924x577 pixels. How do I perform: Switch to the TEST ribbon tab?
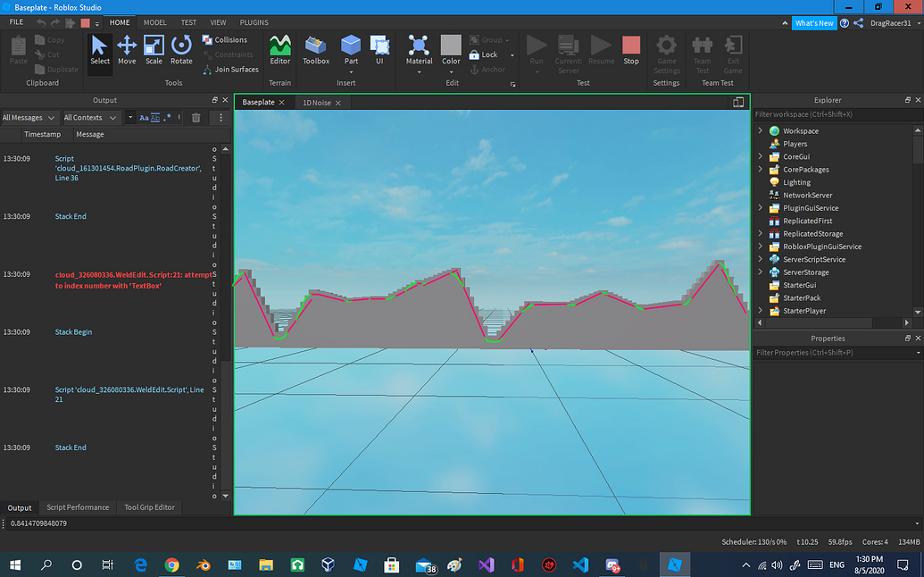click(x=188, y=22)
